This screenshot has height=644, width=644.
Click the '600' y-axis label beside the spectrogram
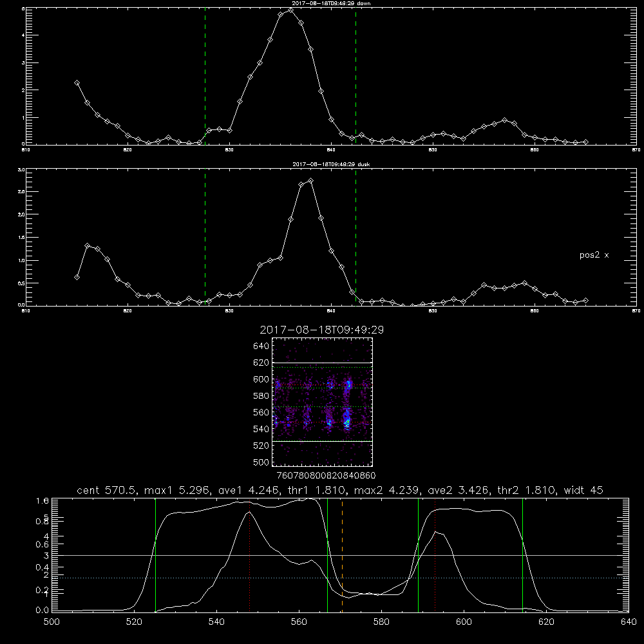(261, 379)
